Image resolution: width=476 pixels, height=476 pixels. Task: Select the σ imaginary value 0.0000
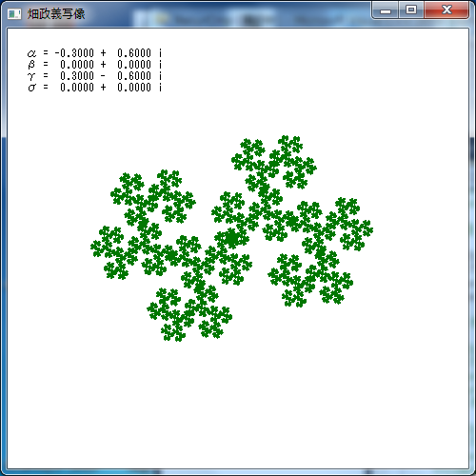coord(134,88)
